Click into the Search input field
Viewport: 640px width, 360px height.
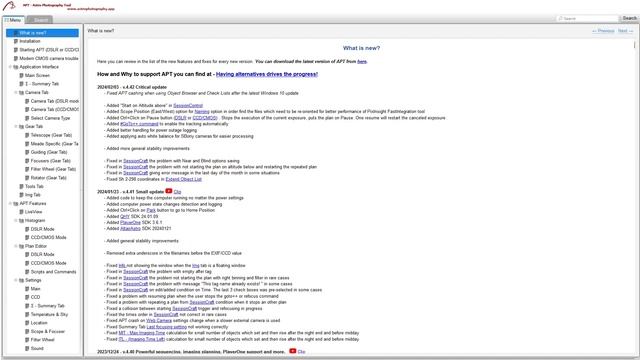[587, 18]
